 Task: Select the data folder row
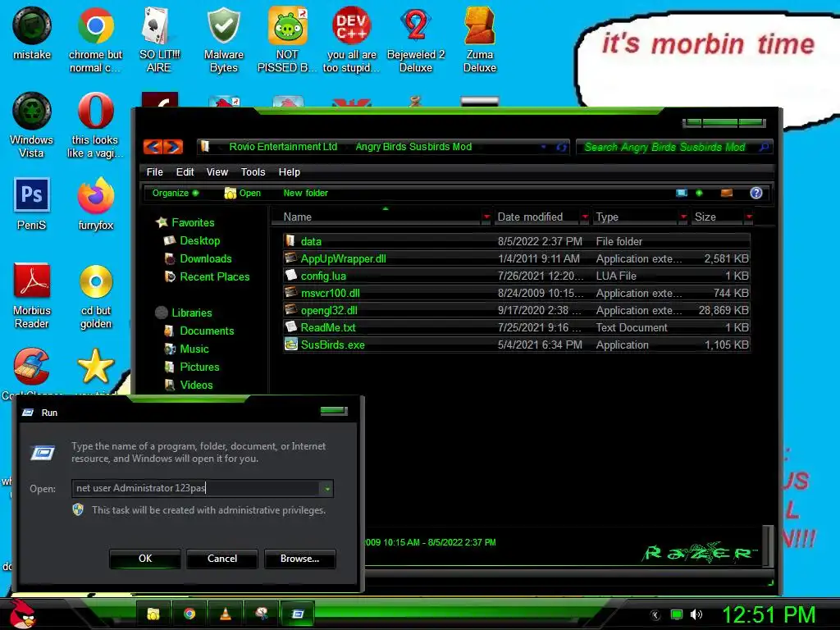click(x=517, y=241)
